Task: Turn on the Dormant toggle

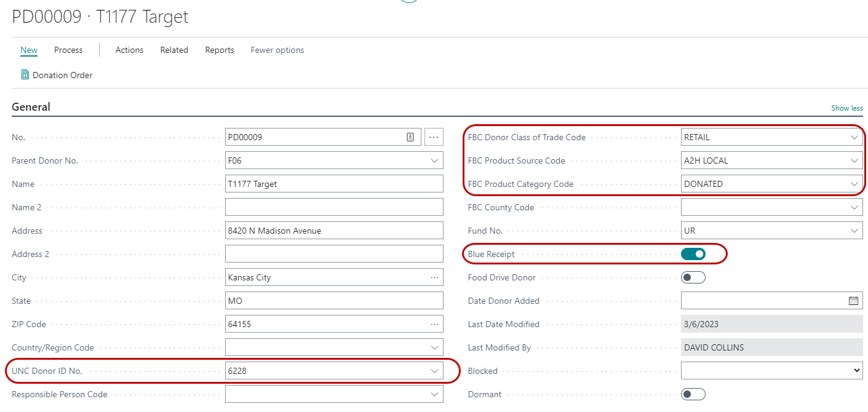Action: point(693,394)
